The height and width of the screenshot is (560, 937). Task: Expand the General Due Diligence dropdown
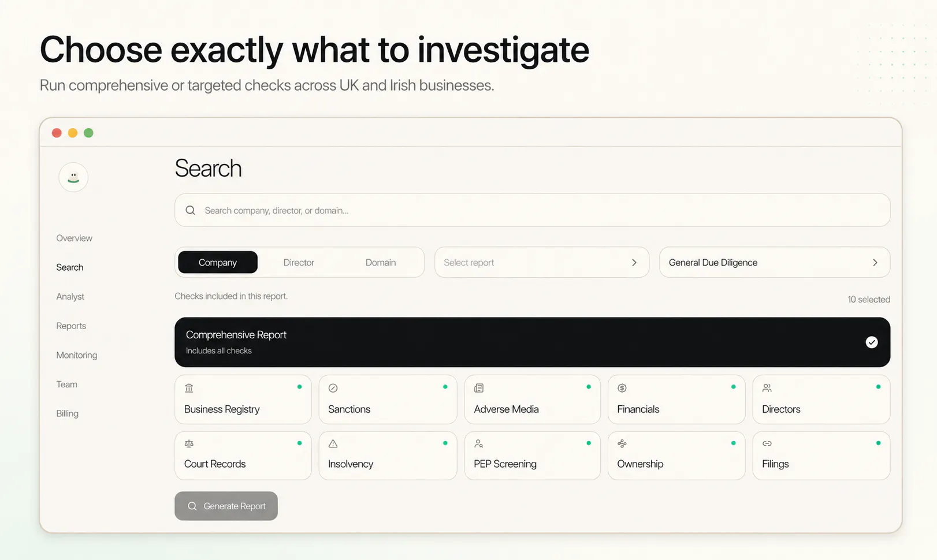tap(775, 262)
